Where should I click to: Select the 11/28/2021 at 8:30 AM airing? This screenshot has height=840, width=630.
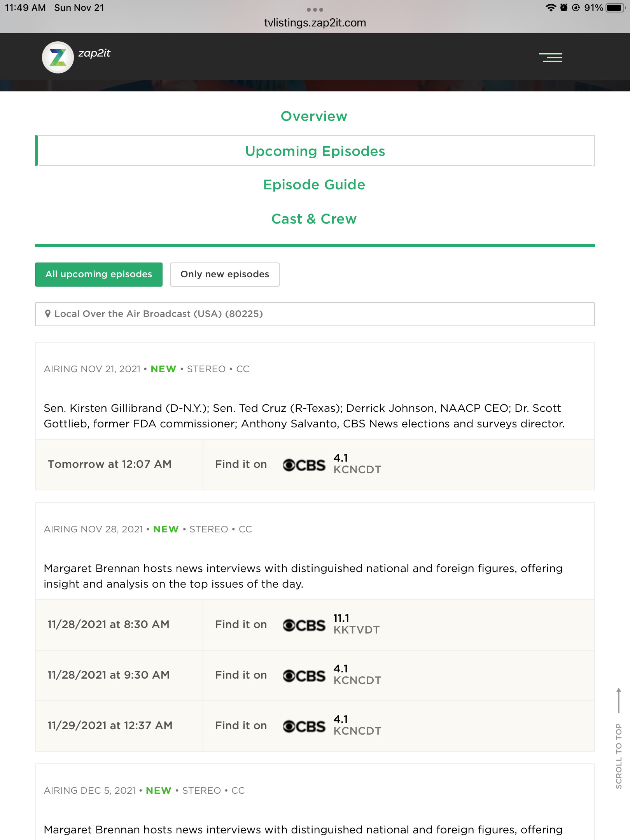click(x=108, y=625)
